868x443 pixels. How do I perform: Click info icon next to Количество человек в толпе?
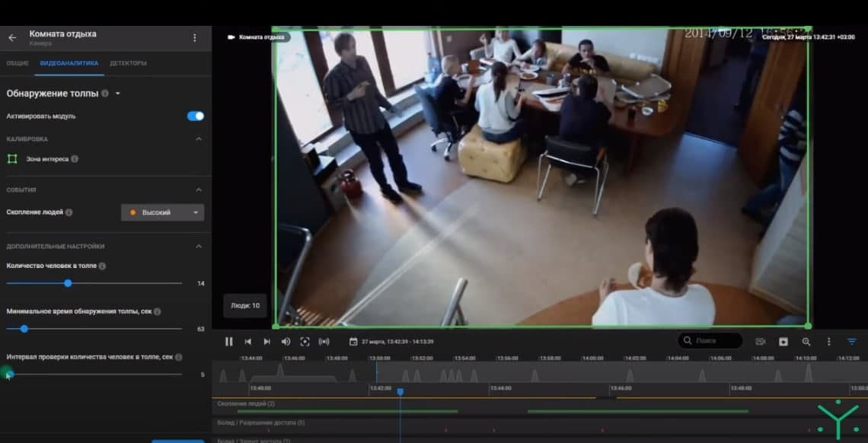pos(103,266)
